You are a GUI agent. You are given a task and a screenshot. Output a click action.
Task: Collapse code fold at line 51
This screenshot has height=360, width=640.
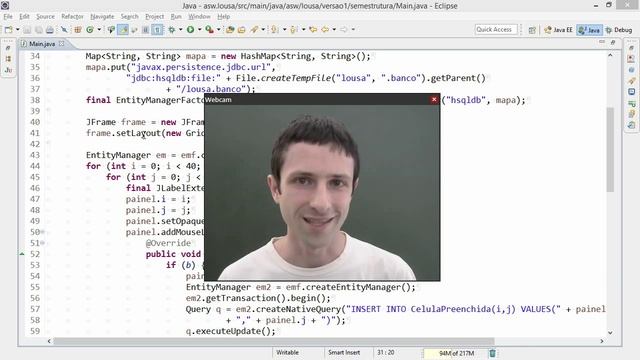42,243
